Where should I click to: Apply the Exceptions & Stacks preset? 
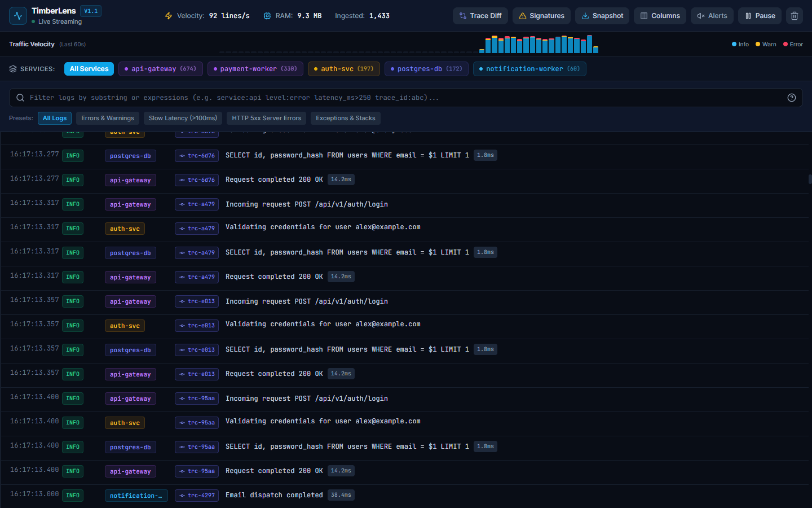pos(346,118)
